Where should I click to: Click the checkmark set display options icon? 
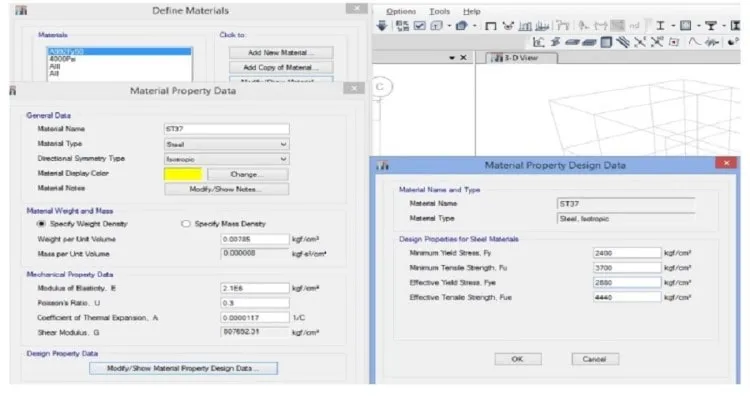pos(419,26)
